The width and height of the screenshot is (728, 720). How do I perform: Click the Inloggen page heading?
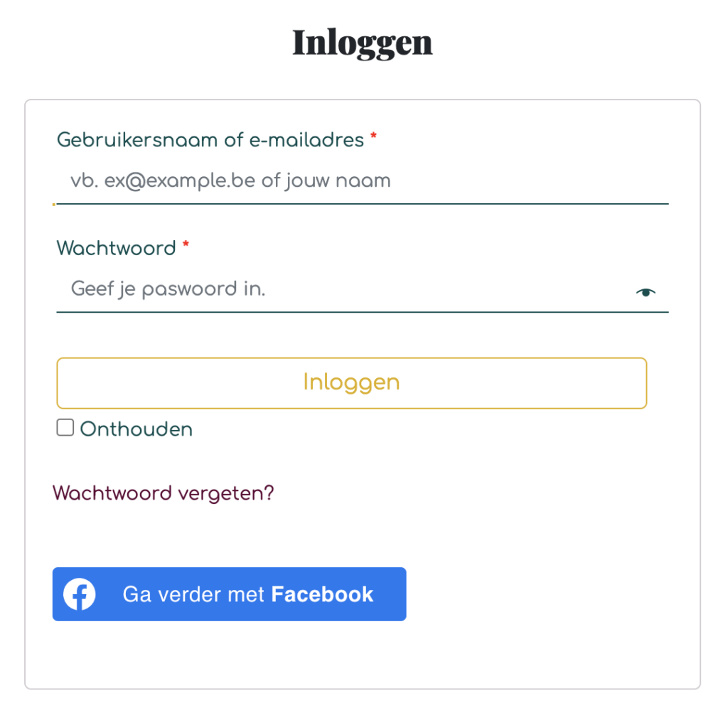tap(362, 43)
